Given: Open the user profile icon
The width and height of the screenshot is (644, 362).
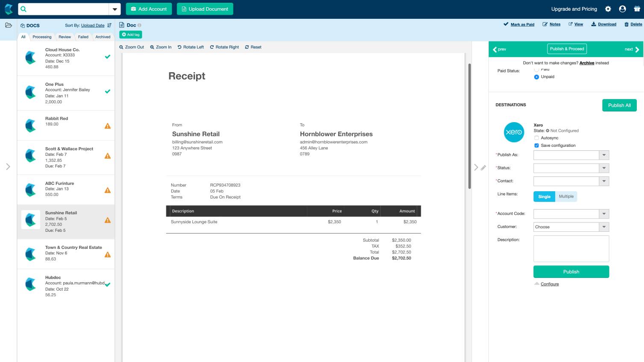Looking at the screenshot, I should 623,9.
